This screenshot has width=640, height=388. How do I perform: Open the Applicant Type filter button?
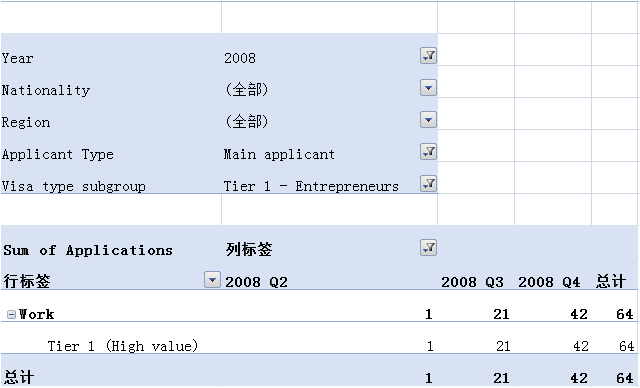click(428, 152)
